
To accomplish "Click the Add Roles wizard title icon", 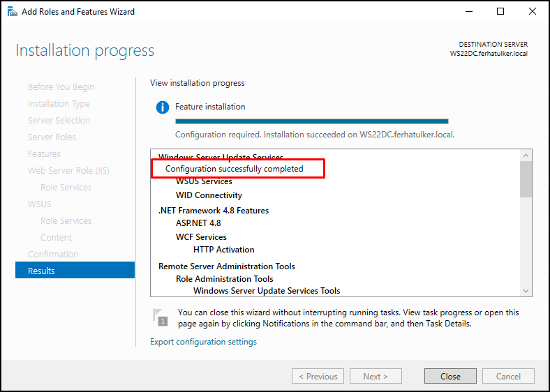I will (13, 12).
